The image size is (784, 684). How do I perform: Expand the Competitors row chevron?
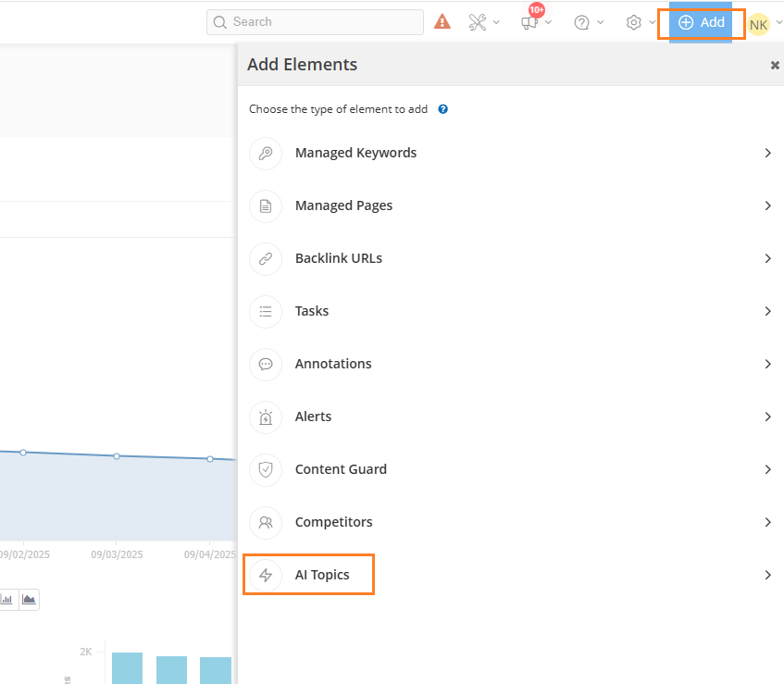[767, 522]
